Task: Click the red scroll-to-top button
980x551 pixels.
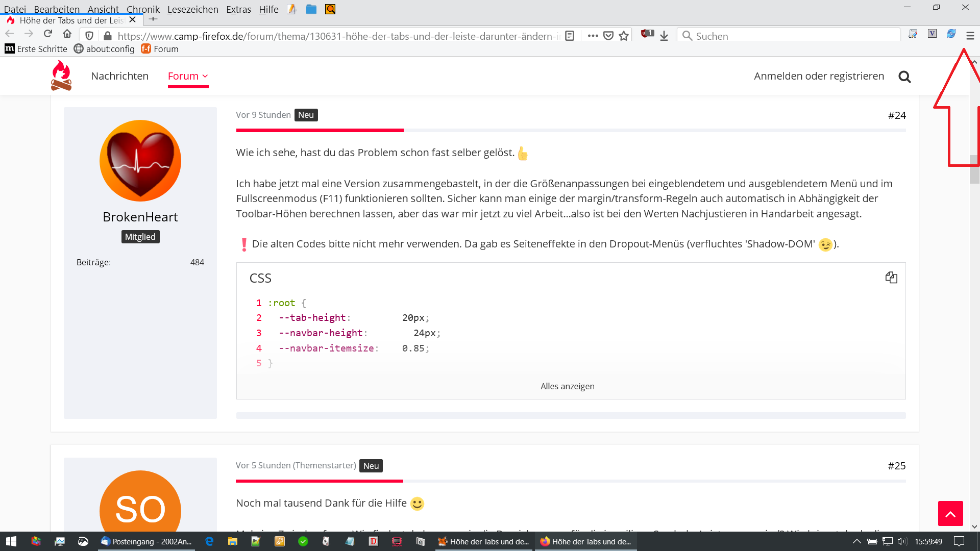Action: [950, 513]
